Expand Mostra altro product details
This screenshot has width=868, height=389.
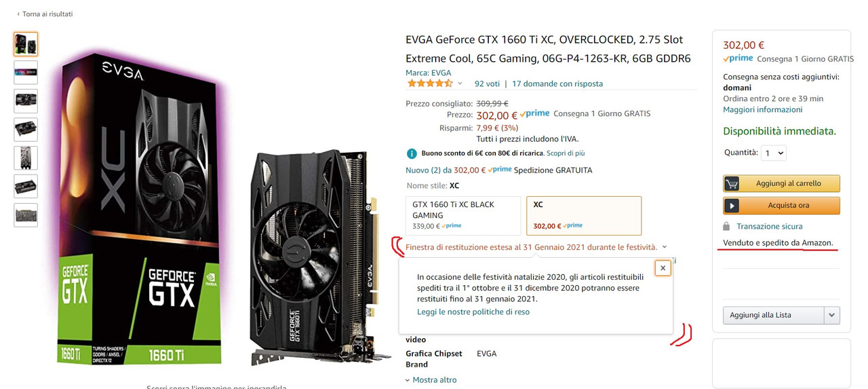pos(431,380)
